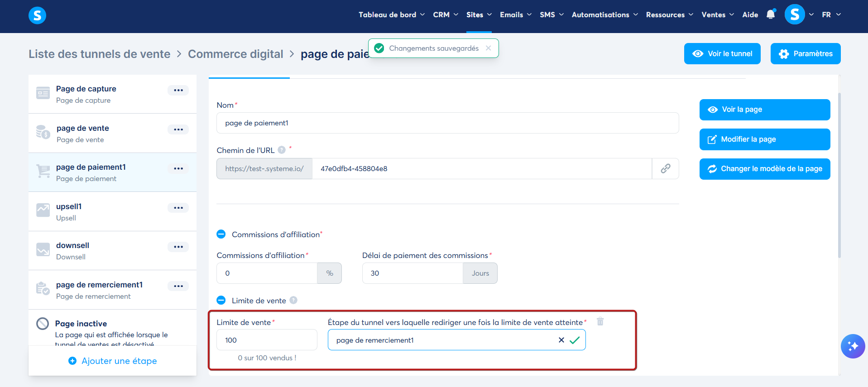Click the Aide link
The width and height of the screenshot is (868, 387).
pos(750,14)
